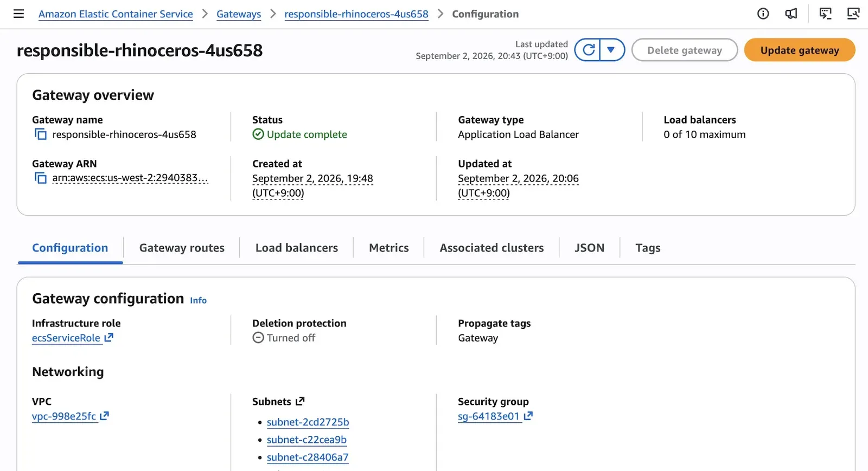Open responsible-rhinoceros-4us658 breadcrumb link

[356, 14]
